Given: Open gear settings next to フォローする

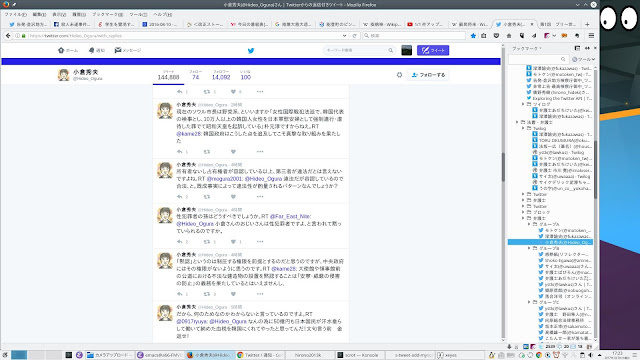Looking at the screenshot, I should click(399, 75).
